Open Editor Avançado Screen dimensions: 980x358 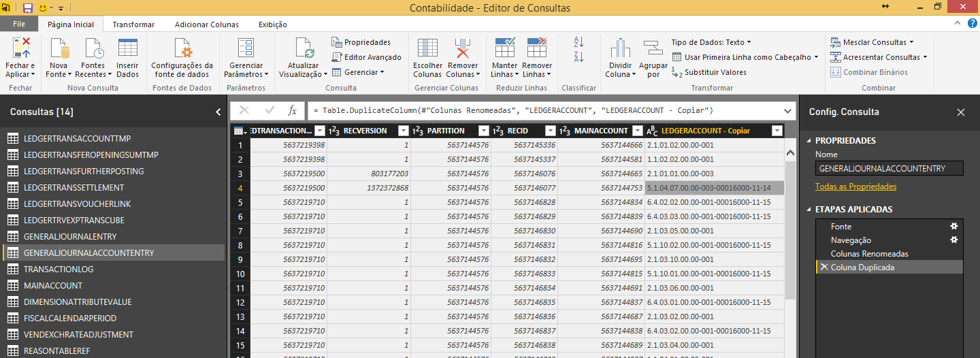pyautogui.click(x=366, y=57)
